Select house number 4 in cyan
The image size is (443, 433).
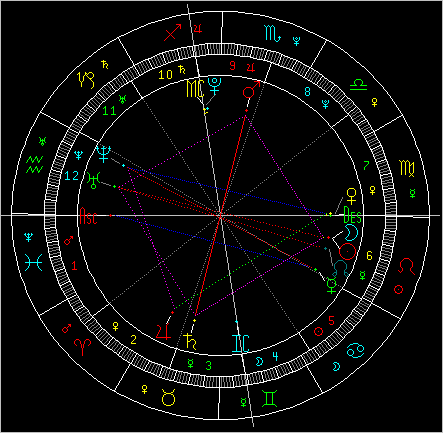click(x=275, y=356)
